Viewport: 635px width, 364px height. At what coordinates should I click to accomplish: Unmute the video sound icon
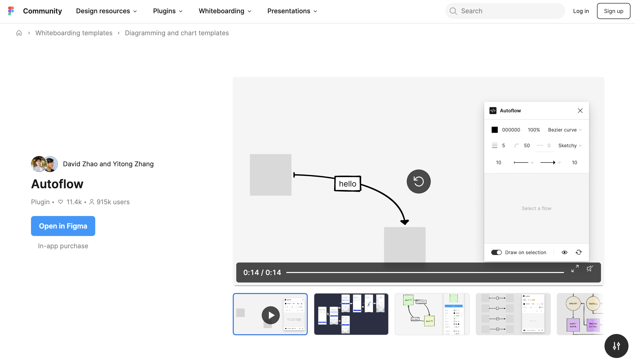590,269
